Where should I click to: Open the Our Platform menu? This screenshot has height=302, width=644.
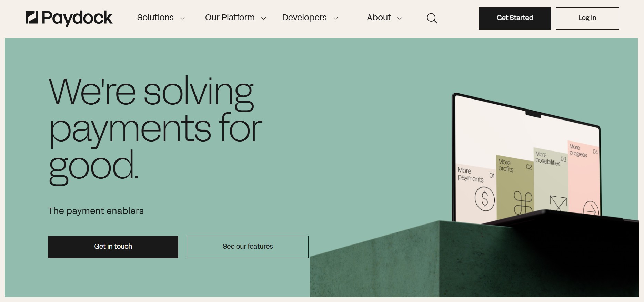coord(230,18)
